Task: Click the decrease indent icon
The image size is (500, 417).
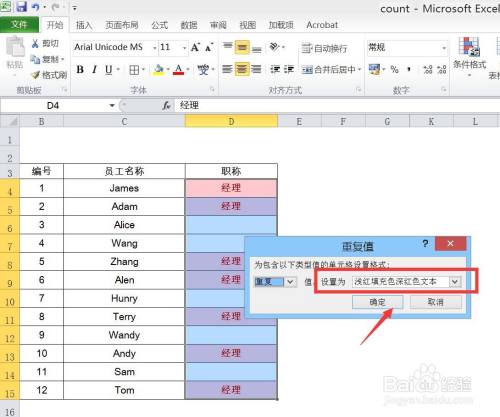Action: coord(275,69)
